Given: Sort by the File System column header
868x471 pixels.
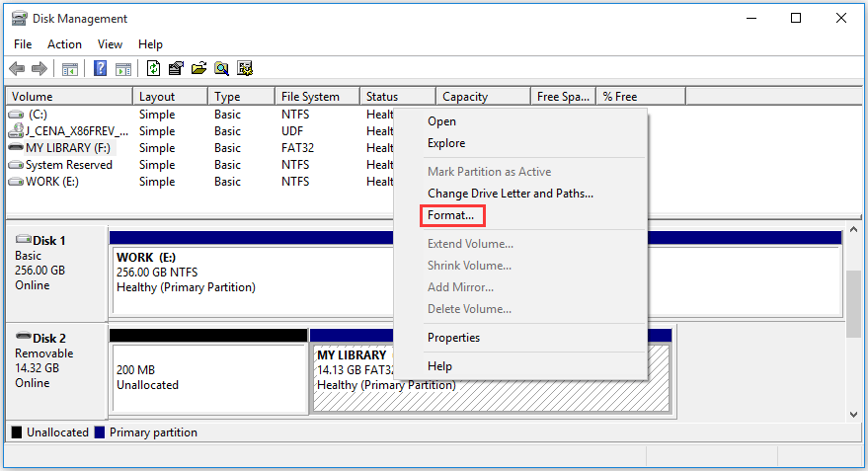Looking at the screenshot, I should click(x=317, y=97).
